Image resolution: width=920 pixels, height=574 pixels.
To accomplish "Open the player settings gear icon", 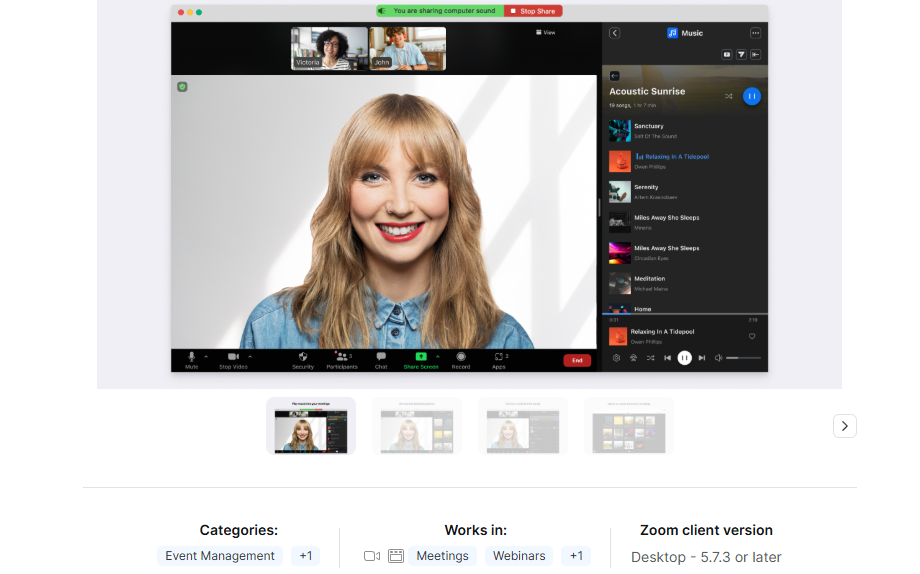I will click(616, 358).
